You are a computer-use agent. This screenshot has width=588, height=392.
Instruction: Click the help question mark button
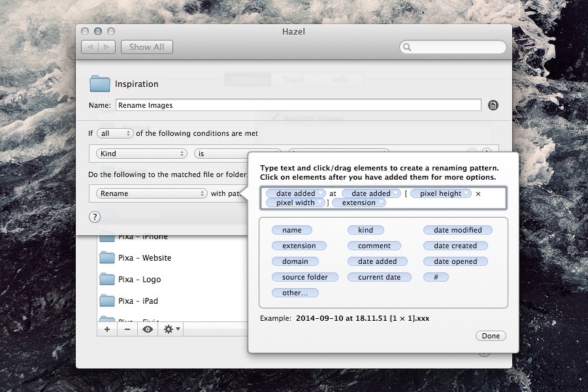(95, 217)
